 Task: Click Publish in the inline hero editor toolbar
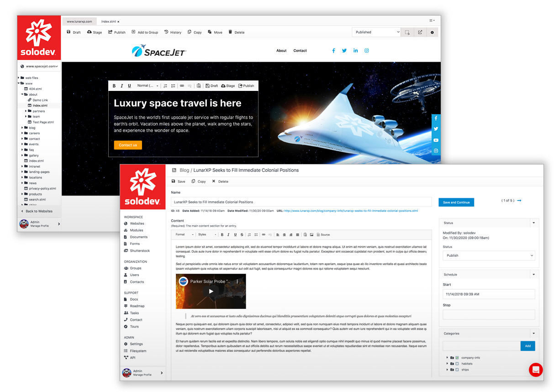246,86
